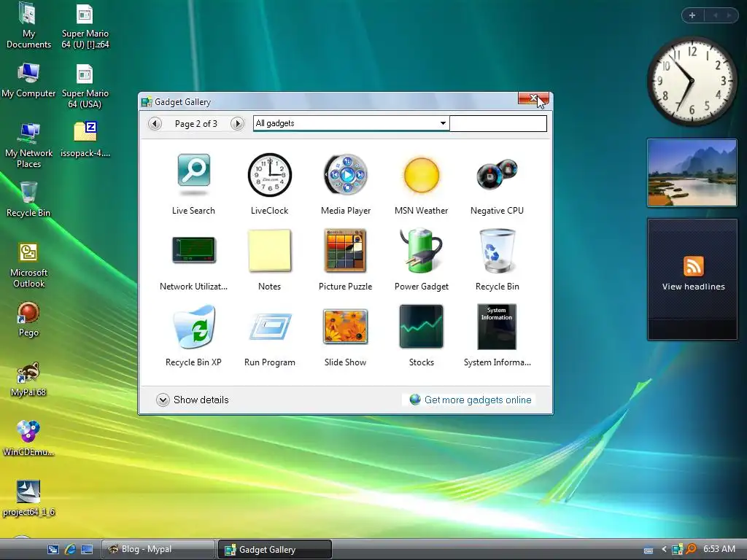This screenshot has width=747, height=560.
Task: Select the MyPal 68 desktop shortcut
Action: click(28, 379)
